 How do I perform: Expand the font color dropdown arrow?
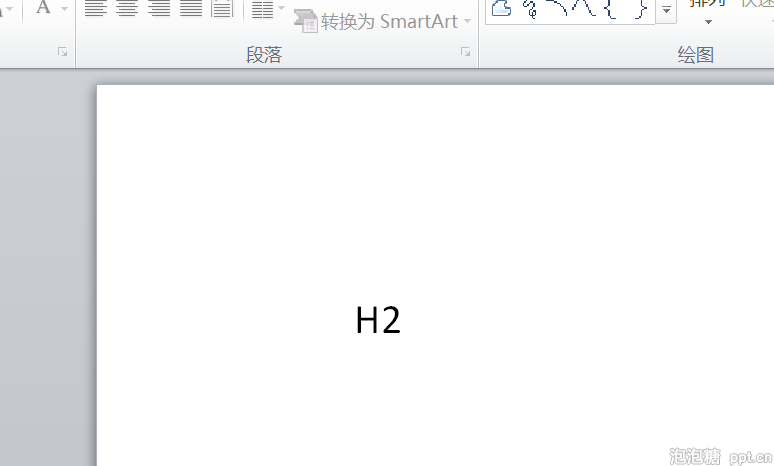tap(64, 8)
